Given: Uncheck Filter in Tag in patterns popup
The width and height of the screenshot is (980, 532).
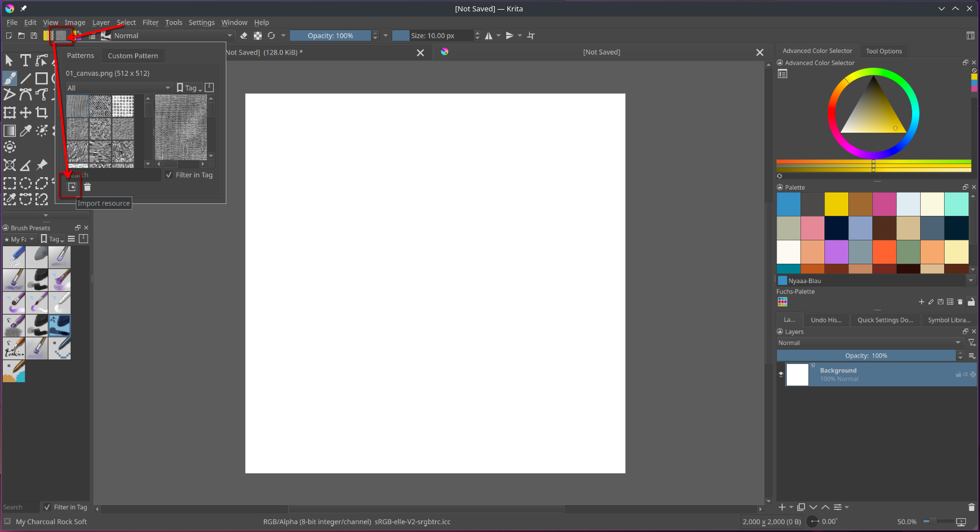Looking at the screenshot, I should [x=169, y=175].
